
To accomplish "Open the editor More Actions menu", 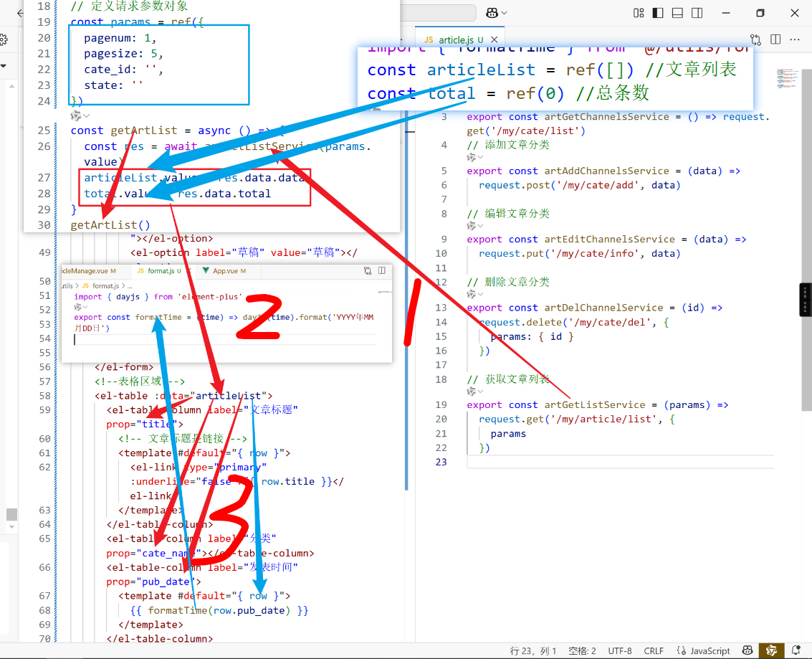I will point(795,39).
